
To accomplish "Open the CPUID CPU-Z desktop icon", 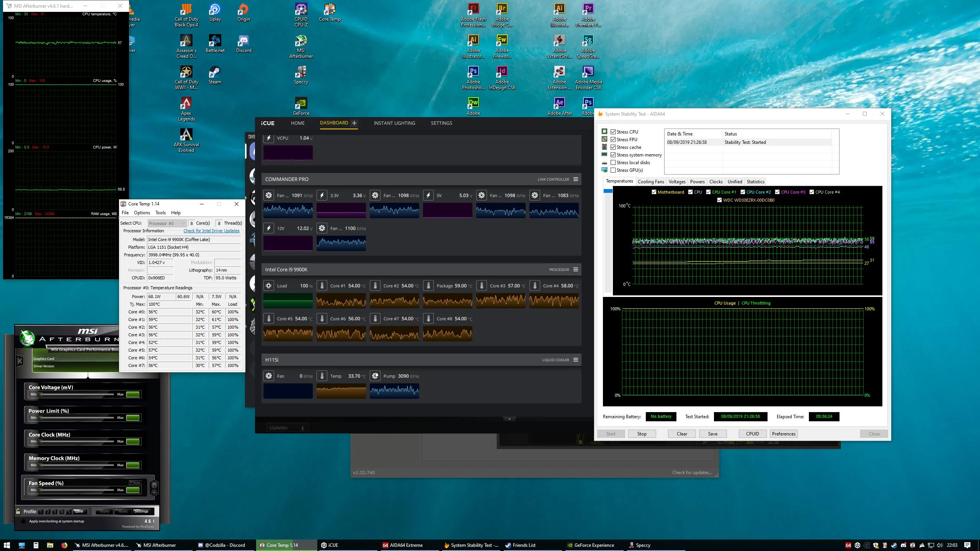I will coord(301,15).
